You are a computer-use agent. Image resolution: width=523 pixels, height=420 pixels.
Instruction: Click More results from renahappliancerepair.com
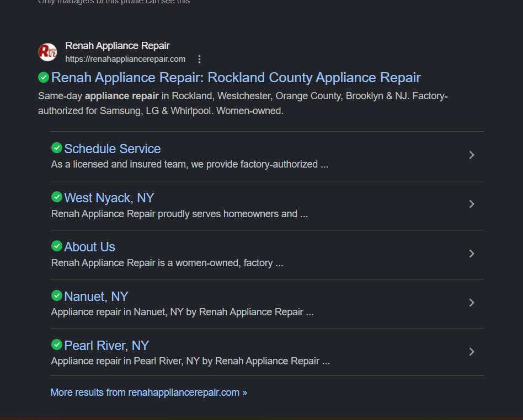click(x=149, y=392)
